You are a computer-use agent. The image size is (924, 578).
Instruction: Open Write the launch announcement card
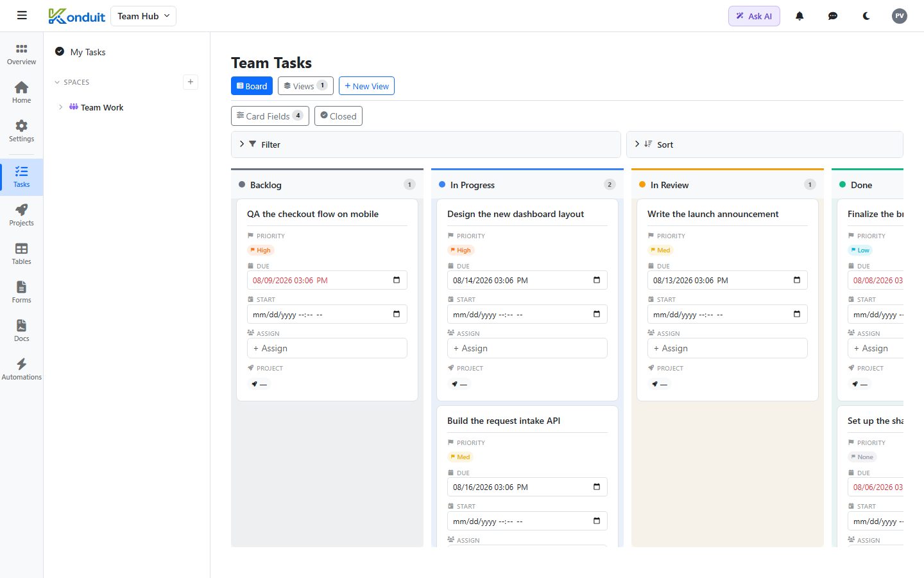tap(713, 214)
